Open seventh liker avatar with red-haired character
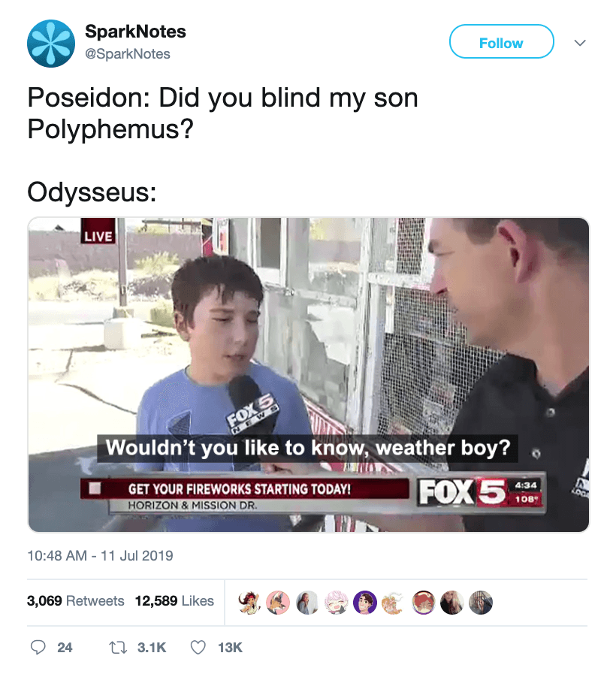The image size is (616, 674). [424, 602]
